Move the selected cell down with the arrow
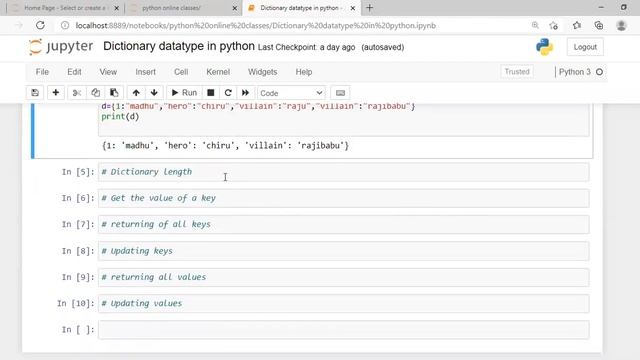Viewport: 640px width, 360px height. pos(154,93)
